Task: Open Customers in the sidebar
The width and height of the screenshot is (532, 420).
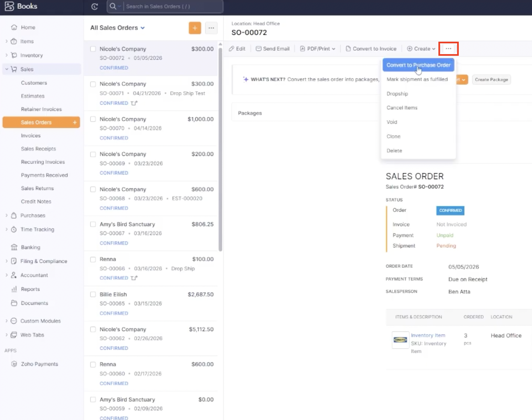Action: click(x=34, y=83)
